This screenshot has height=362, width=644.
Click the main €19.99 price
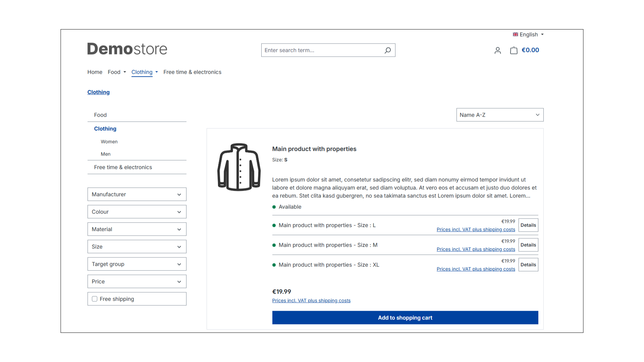282,292
